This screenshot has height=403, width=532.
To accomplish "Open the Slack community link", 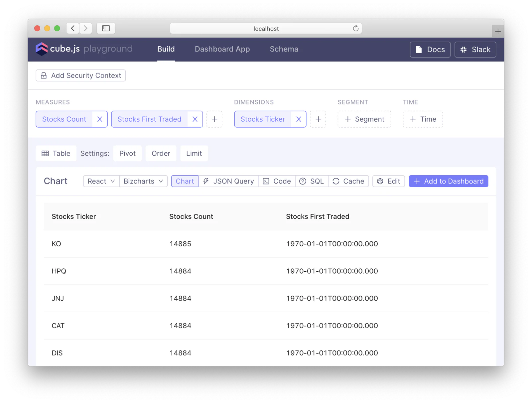I will click(475, 50).
